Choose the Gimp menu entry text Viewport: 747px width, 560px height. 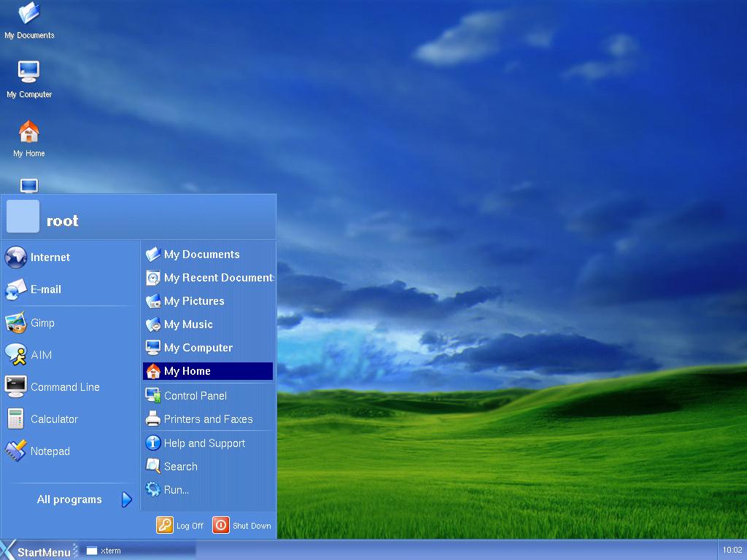tap(42, 323)
